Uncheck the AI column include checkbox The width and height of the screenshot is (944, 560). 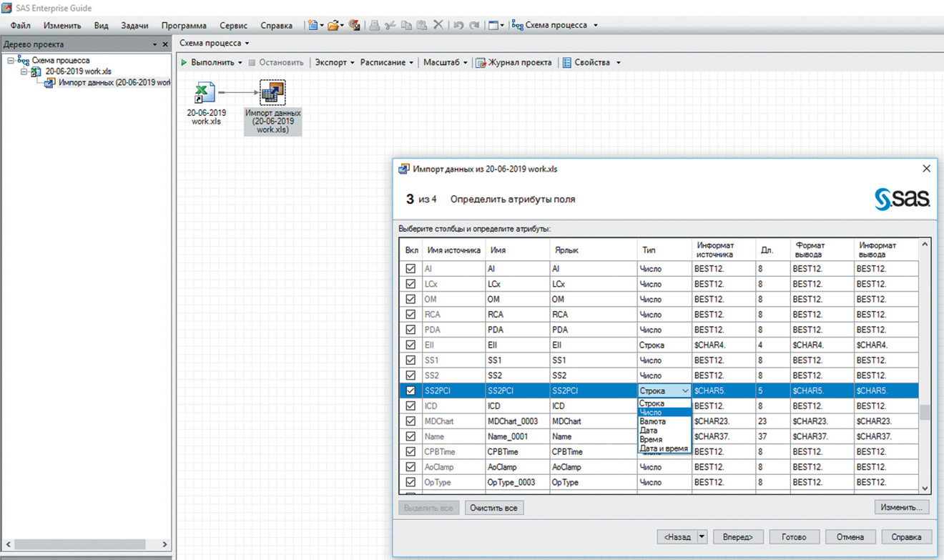point(410,269)
